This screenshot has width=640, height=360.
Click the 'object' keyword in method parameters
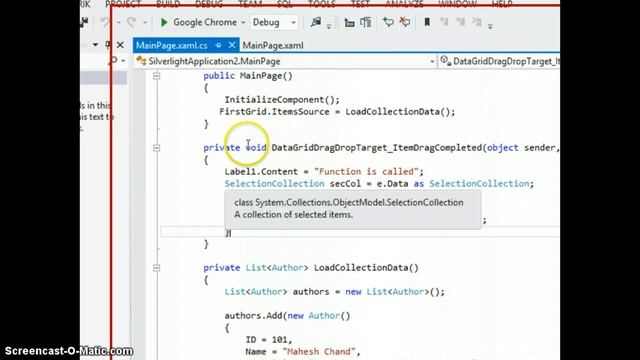click(x=502, y=148)
